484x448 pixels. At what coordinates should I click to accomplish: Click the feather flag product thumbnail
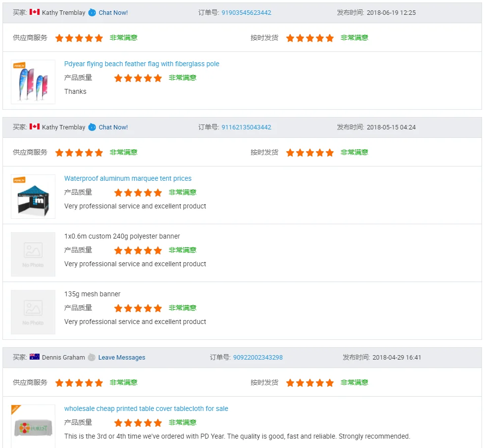(x=33, y=82)
